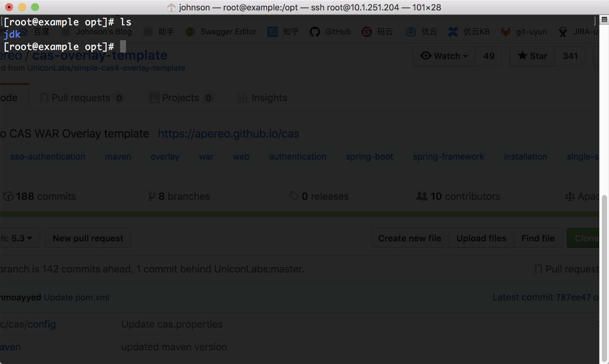The height and width of the screenshot is (364, 609).
Task: Click the 优云KB Confluence icon
Action: click(x=453, y=32)
